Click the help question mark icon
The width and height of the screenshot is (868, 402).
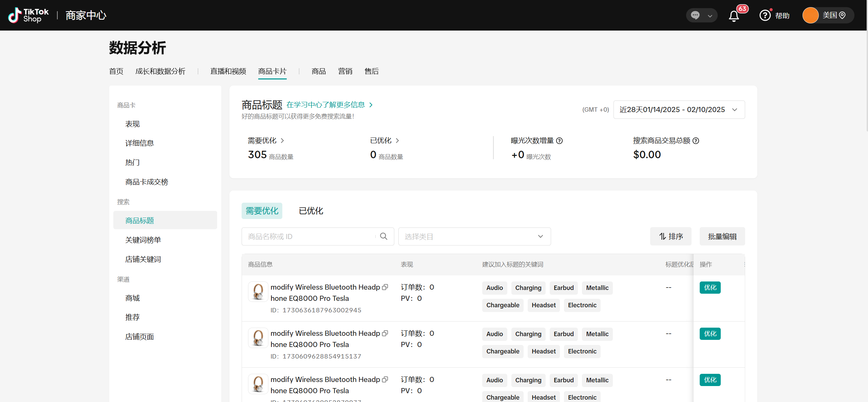[x=765, y=15]
